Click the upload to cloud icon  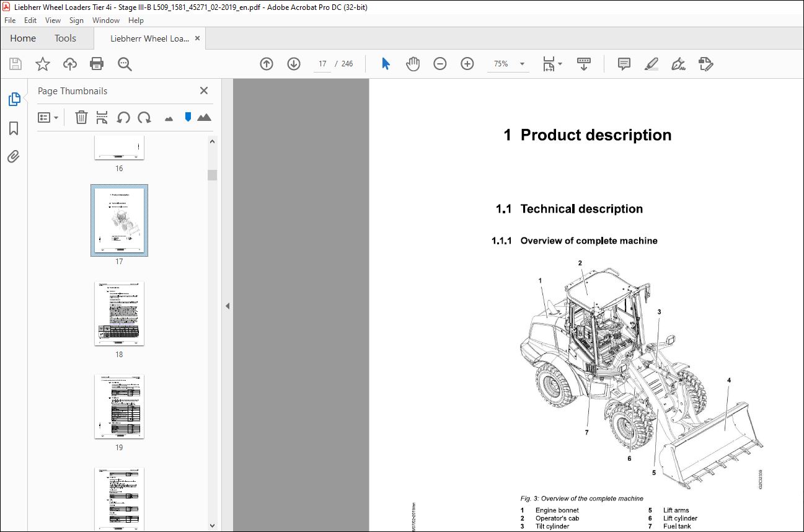(70, 64)
